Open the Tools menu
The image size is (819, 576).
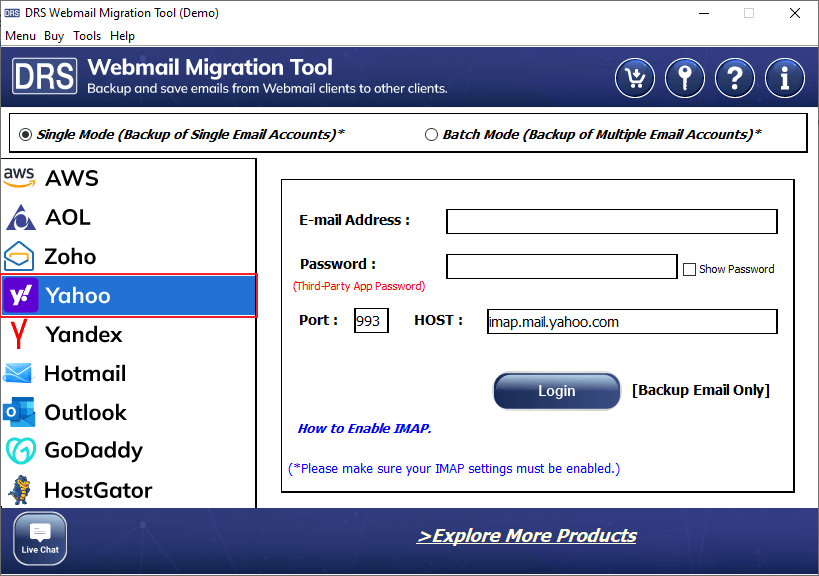click(x=87, y=36)
